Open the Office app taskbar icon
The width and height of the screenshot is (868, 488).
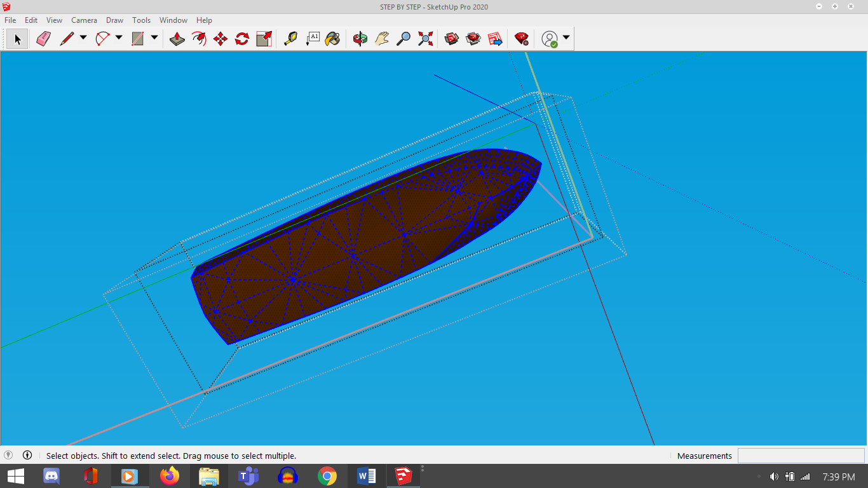[90, 476]
